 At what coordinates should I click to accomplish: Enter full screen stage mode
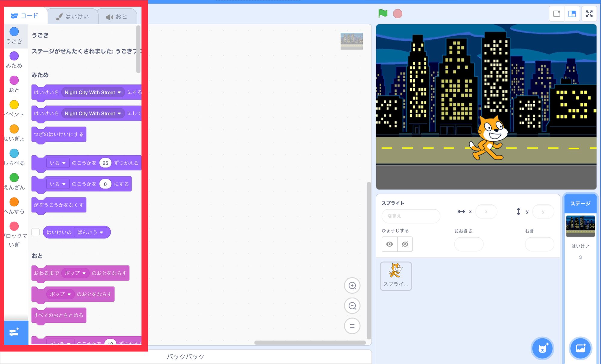(x=589, y=14)
